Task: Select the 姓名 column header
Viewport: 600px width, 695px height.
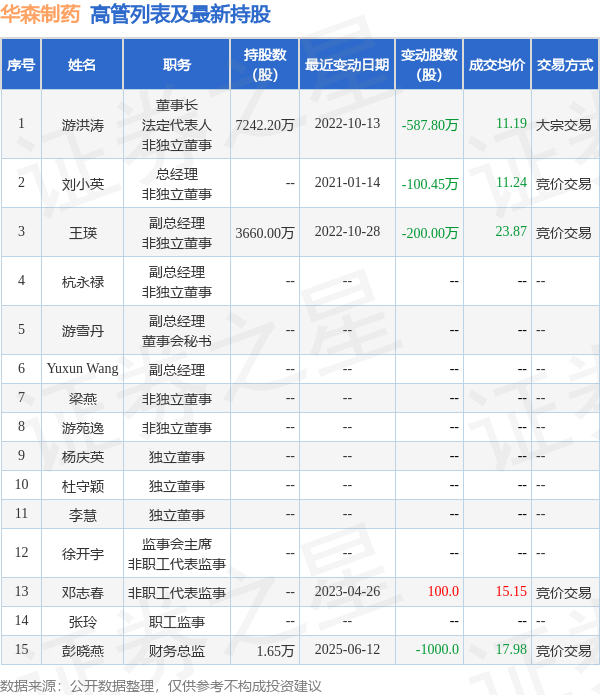Action: (82, 65)
